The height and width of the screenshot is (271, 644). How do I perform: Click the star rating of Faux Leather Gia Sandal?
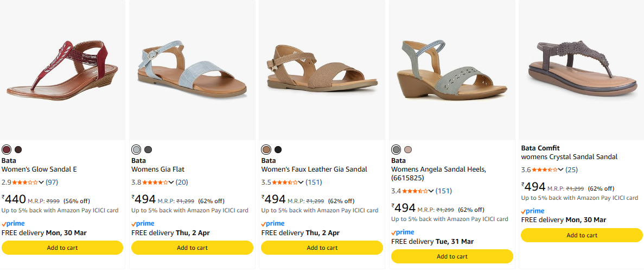click(x=285, y=182)
